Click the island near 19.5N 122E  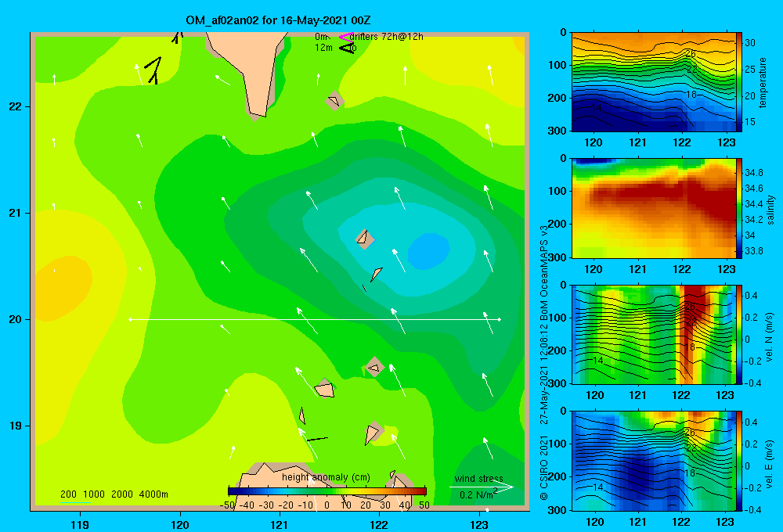point(374,367)
